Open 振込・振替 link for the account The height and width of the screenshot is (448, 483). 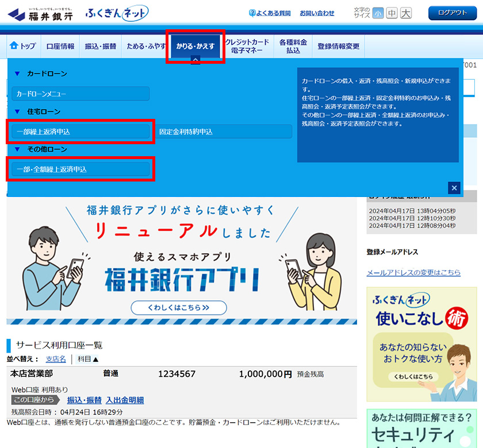(x=85, y=400)
